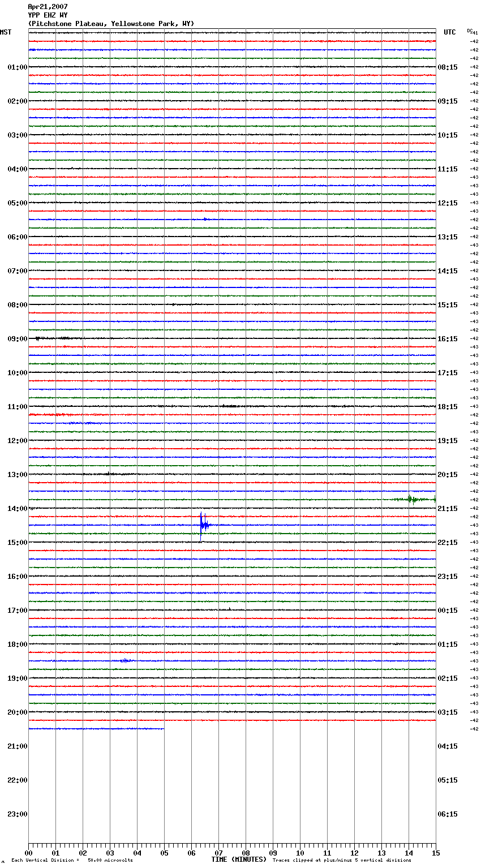Click the 16:15 UTC time label

[x=448, y=339]
